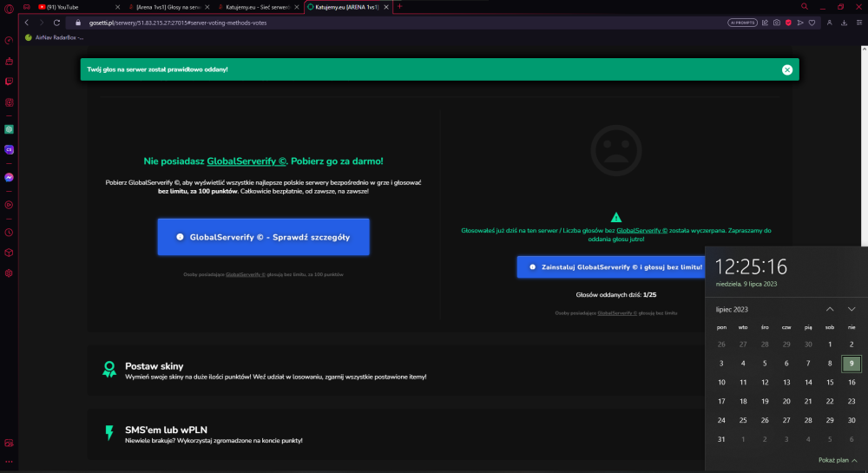Click the AI Prompts button in address bar
The width and height of the screenshot is (868, 473).
(x=742, y=23)
